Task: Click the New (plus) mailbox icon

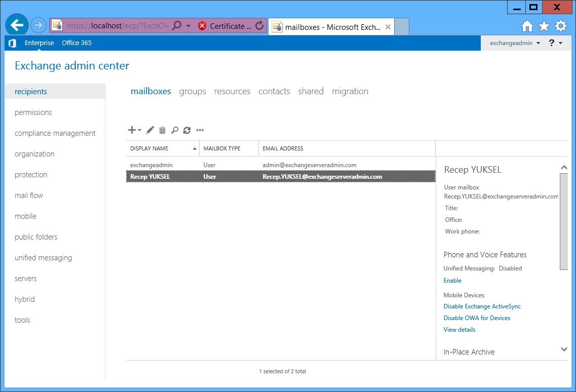Action: 132,130
